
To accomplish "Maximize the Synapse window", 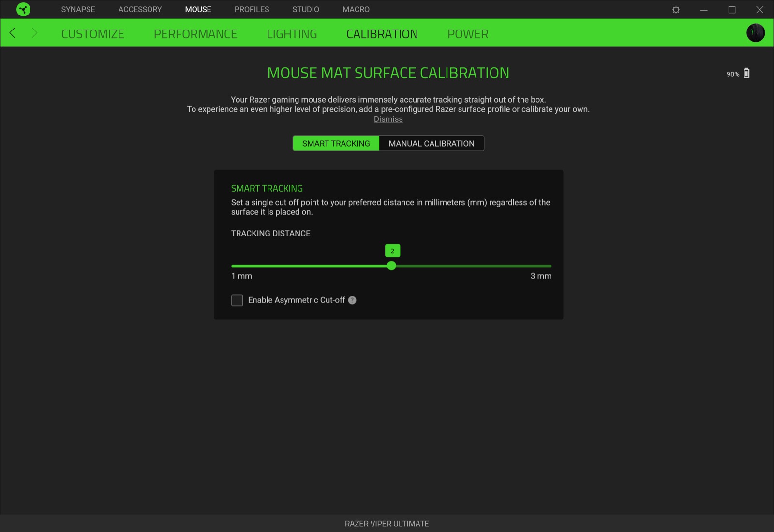I will [732, 10].
